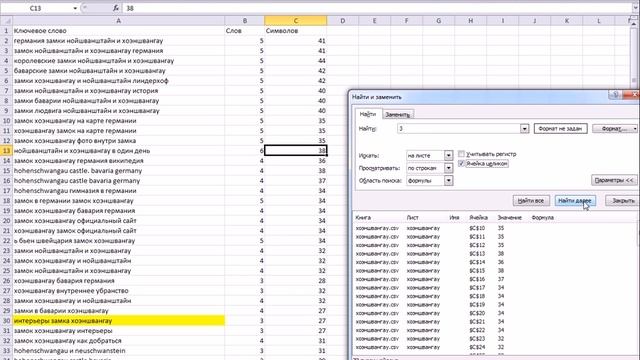The width and height of the screenshot is (640, 360).
Task: Open the Name Box dropdown arrow
Action: click(75, 8)
